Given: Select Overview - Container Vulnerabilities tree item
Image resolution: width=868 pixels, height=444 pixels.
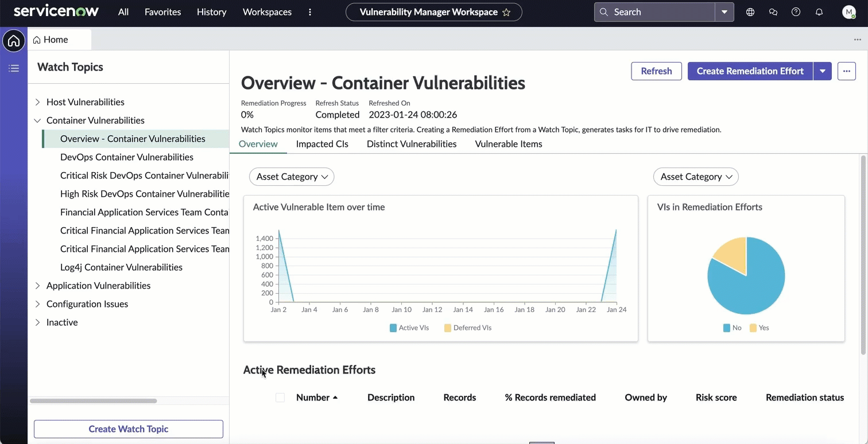Looking at the screenshot, I should click(135, 139).
